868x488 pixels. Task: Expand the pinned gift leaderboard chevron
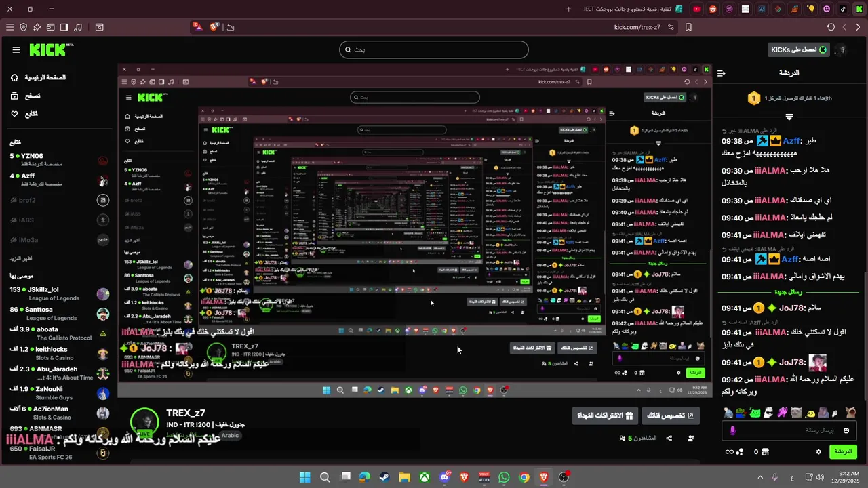789,117
